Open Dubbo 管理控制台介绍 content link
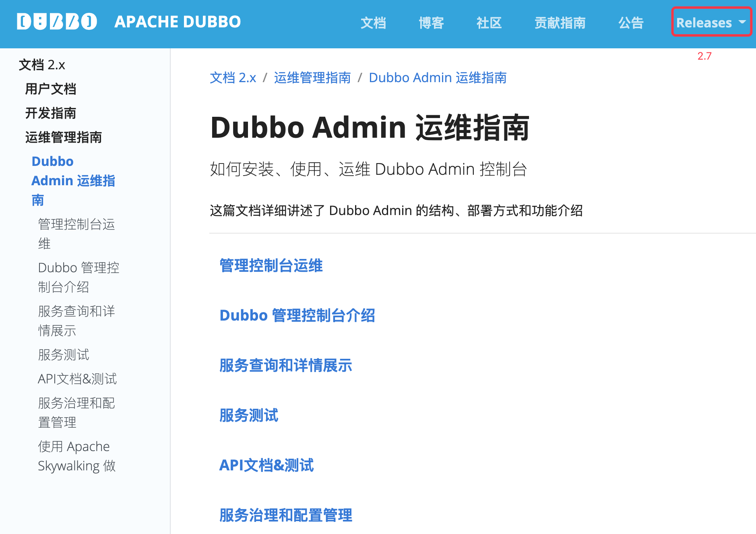This screenshot has width=756, height=534. tap(297, 315)
